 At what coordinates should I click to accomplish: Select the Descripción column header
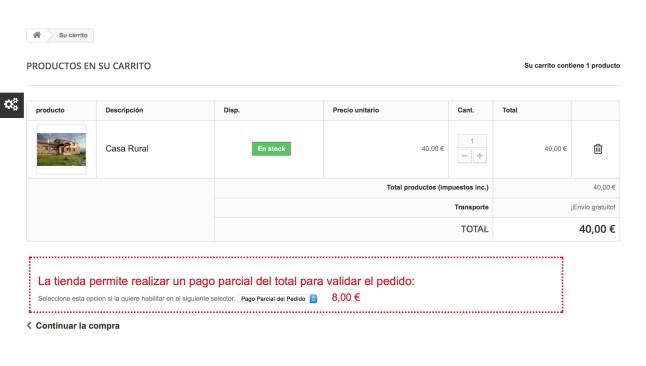tap(124, 110)
